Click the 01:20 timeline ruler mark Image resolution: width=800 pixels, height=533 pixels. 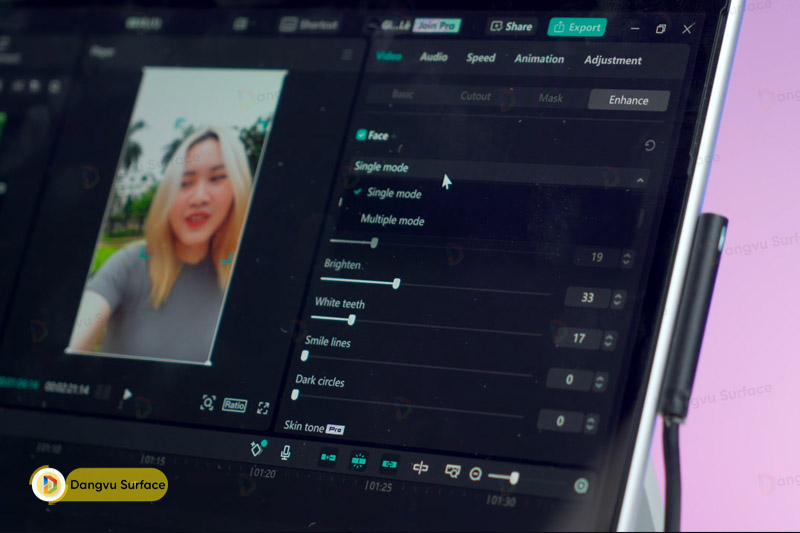262,473
